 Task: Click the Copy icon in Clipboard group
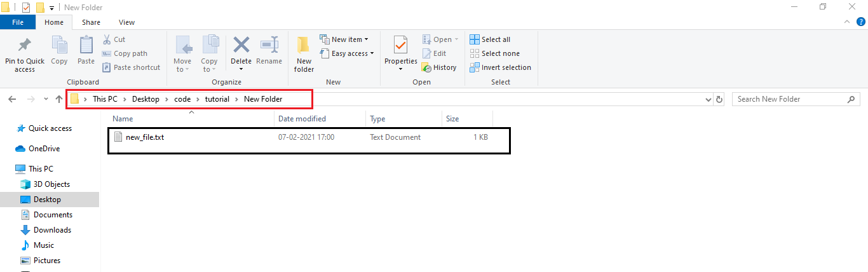click(59, 46)
